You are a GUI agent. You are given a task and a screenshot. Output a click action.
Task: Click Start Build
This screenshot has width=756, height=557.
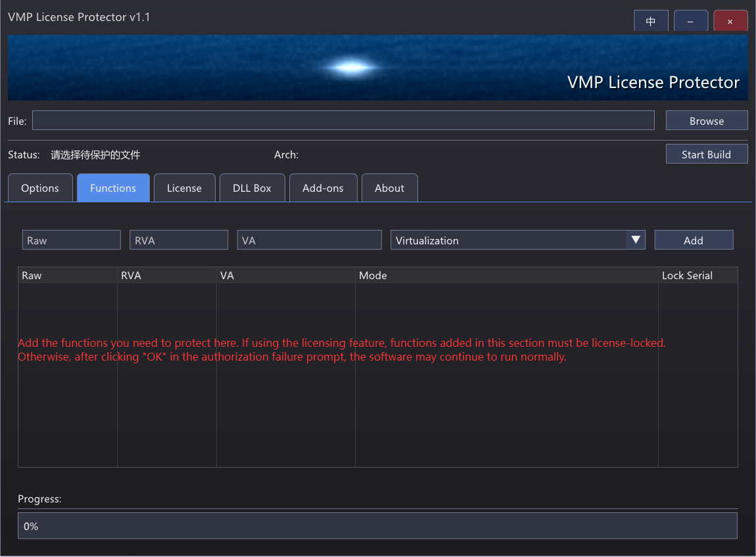706,154
